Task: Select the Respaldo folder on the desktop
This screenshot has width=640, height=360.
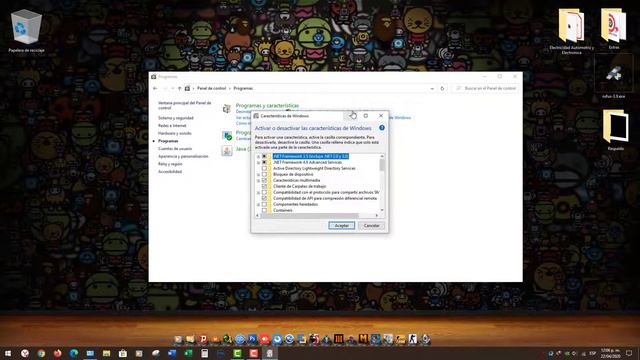Action: point(616,130)
